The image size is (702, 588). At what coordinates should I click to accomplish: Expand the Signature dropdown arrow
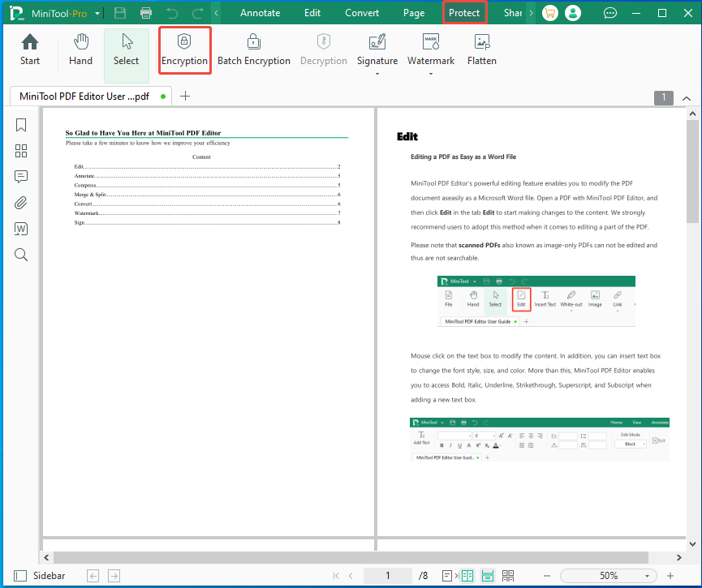click(x=377, y=74)
